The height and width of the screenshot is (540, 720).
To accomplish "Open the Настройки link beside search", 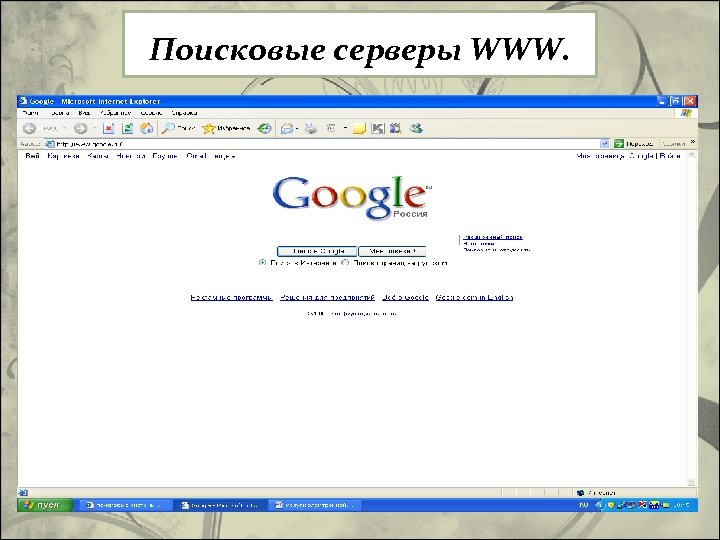I will (479, 244).
